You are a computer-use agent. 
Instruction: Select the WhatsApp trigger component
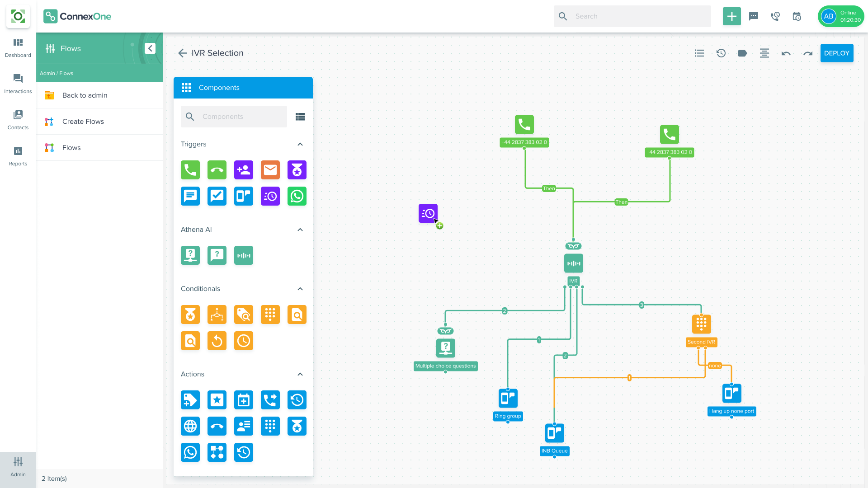[x=297, y=196]
